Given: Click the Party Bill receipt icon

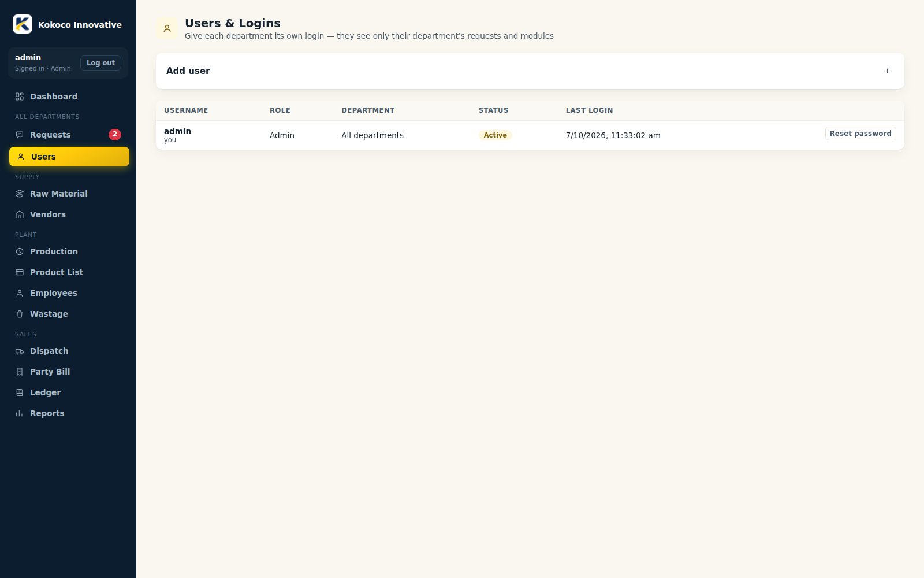Looking at the screenshot, I should point(20,372).
